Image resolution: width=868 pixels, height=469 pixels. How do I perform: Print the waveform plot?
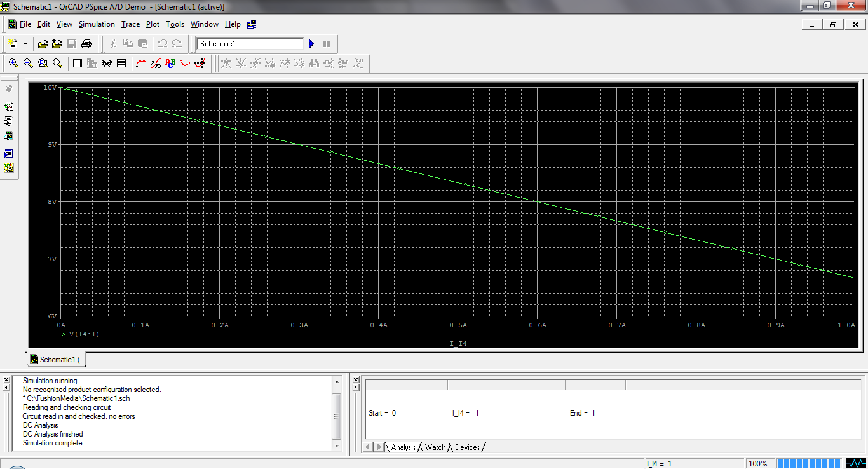[x=86, y=43]
